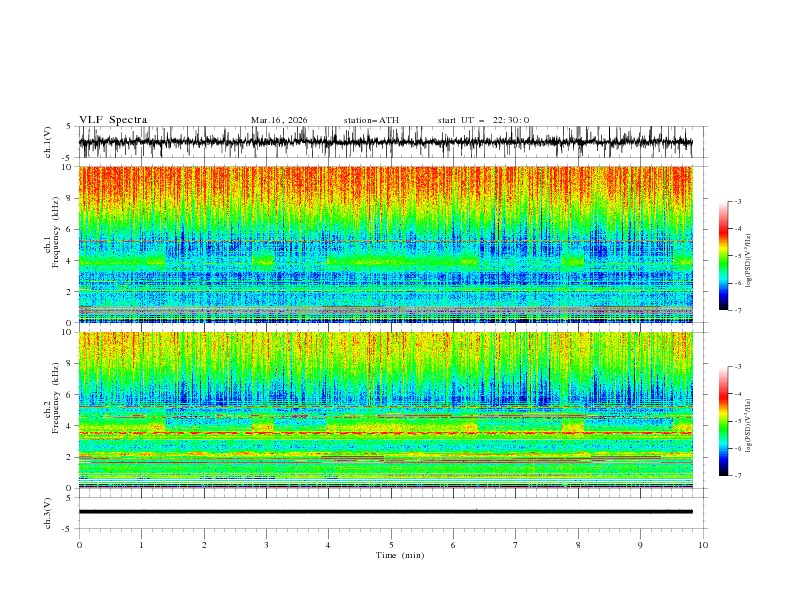Click the upper colorbar "log(PSD)(V²/Hz)" label
The height and width of the screenshot is (612, 792).
(x=748, y=261)
